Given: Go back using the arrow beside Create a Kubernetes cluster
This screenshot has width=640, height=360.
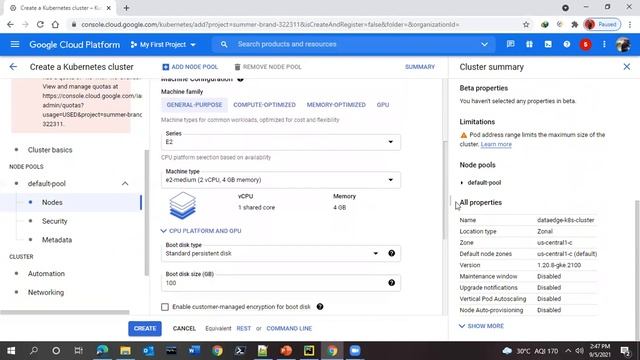Looking at the screenshot, I should coord(13,67).
